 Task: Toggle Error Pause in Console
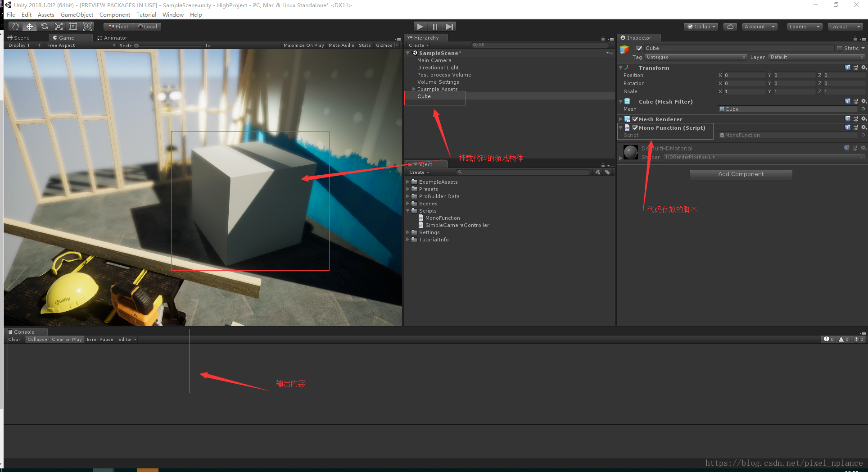[x=100, y=340]
